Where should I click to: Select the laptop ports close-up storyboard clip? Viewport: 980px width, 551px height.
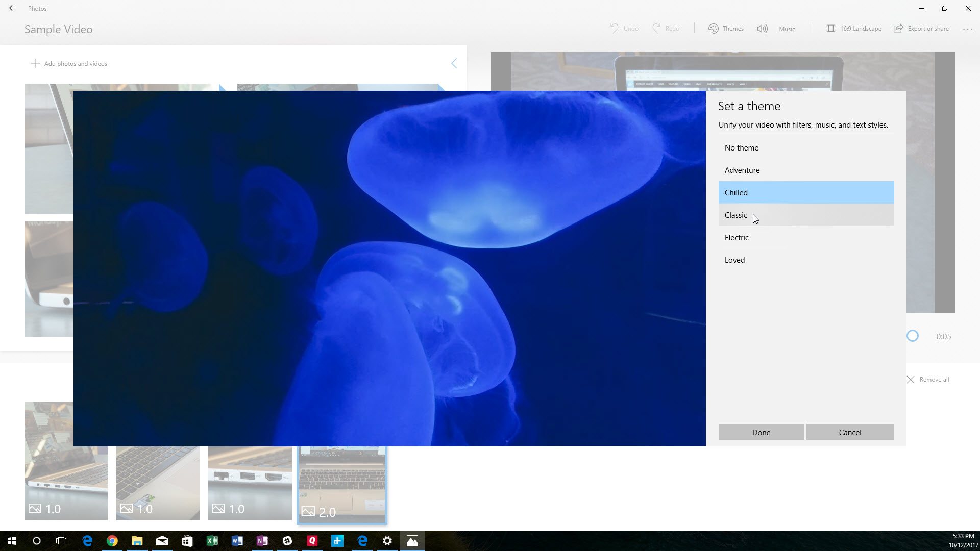click(x=250, y=484)
